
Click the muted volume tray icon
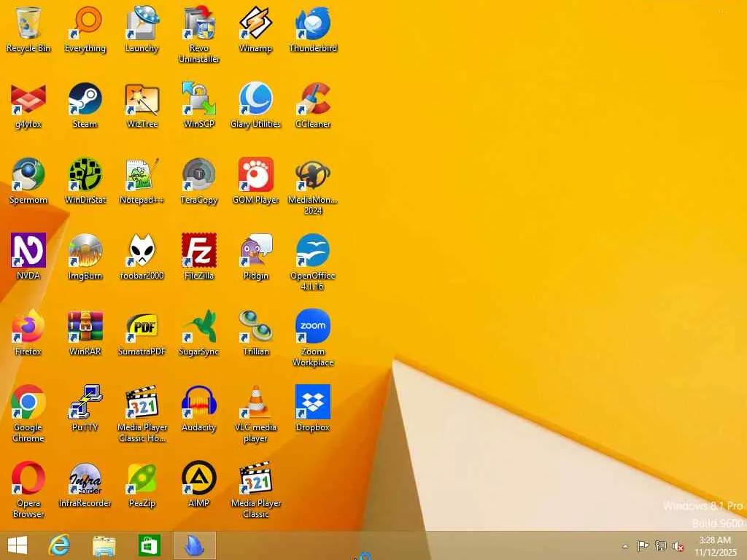click(x=678, y=546)
